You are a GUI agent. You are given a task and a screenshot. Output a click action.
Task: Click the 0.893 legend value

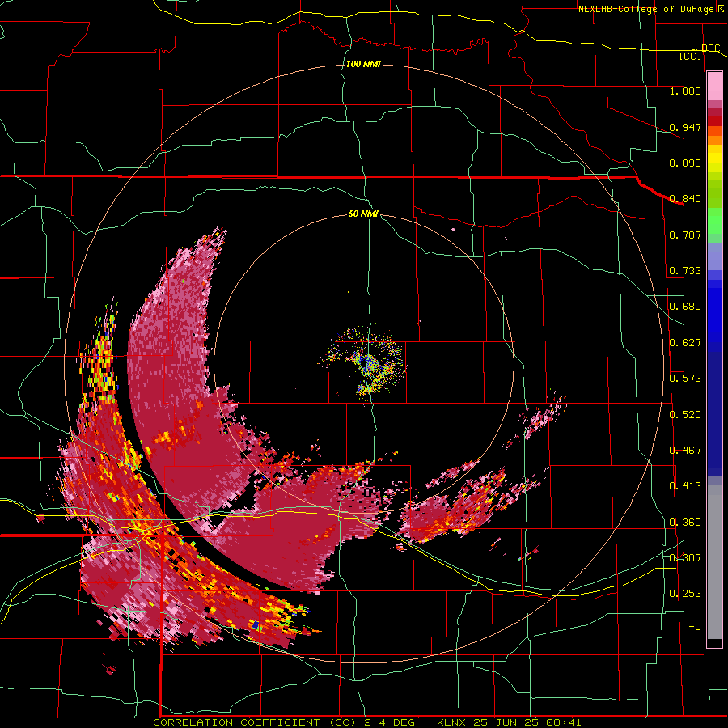[685, 163]
